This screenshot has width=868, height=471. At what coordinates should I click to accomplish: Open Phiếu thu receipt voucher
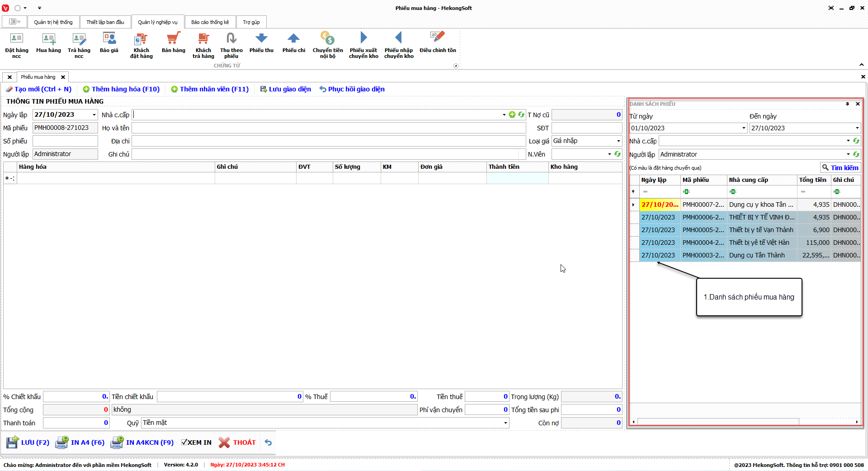pos(261,43)
